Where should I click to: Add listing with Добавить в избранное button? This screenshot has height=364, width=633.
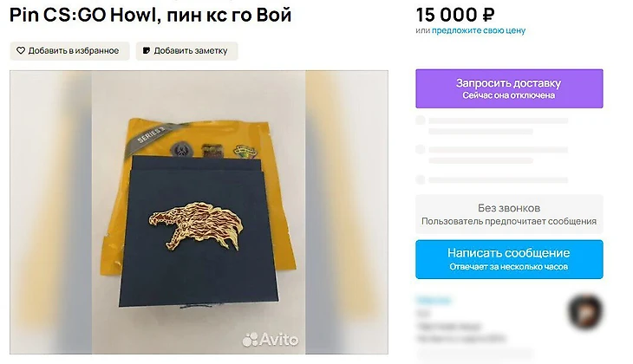click(x=70, y=51)
